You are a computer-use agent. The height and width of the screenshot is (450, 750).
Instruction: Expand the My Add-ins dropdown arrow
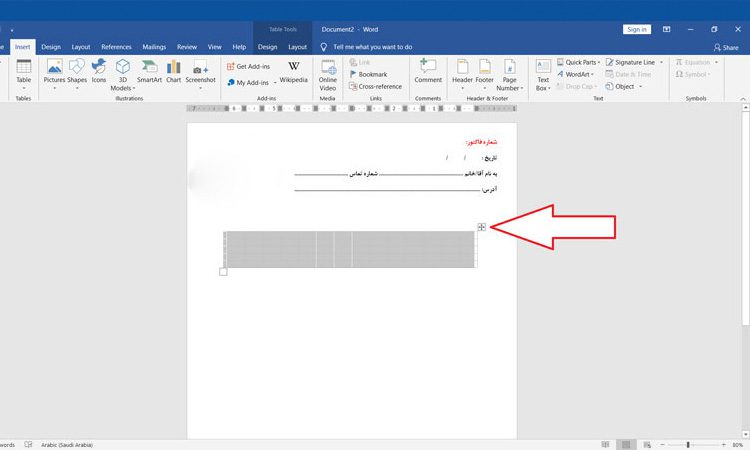coord(275,83)
